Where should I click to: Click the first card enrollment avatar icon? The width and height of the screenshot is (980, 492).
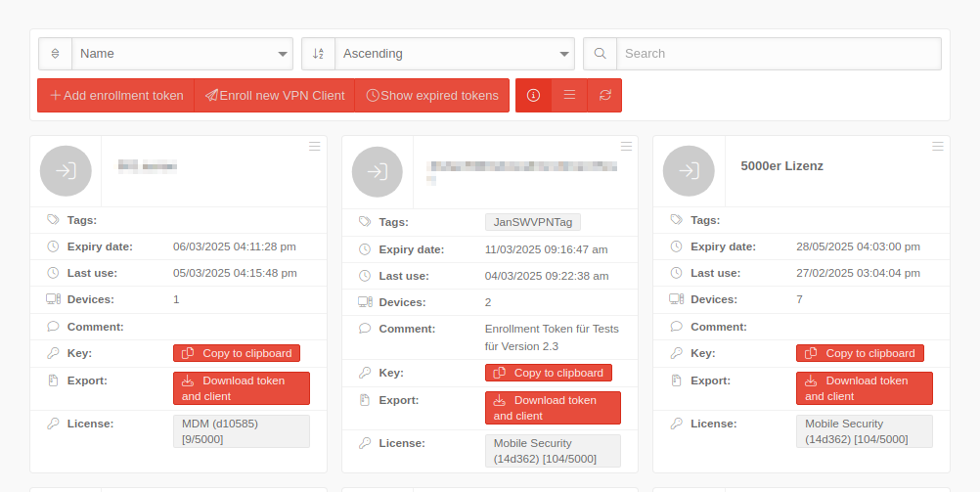66,171
